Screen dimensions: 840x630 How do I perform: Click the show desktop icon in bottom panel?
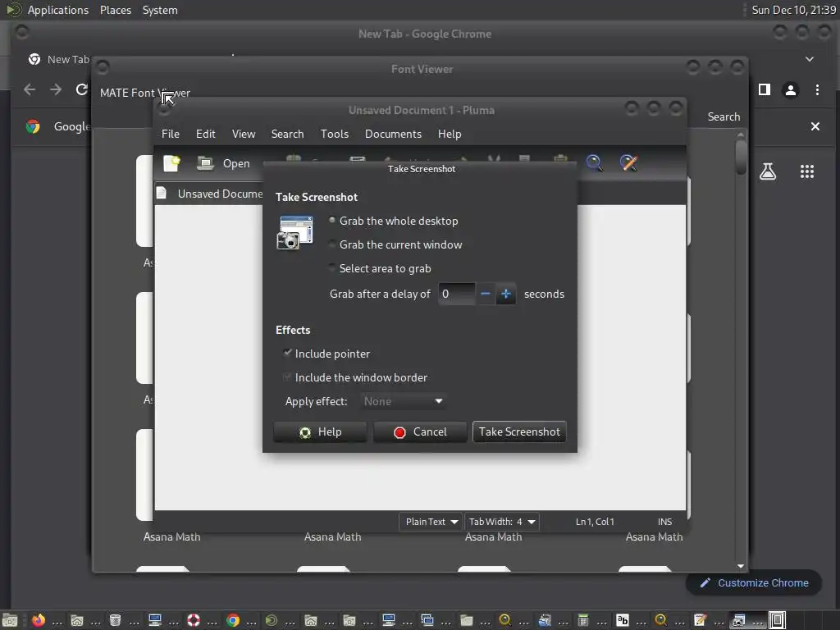[10, 620]
